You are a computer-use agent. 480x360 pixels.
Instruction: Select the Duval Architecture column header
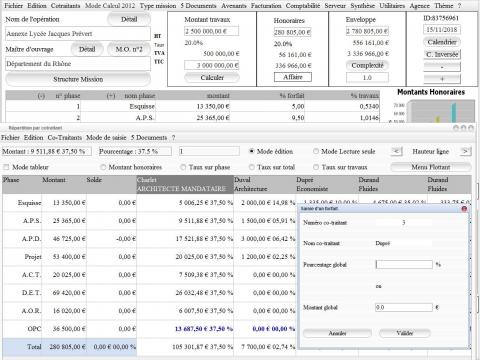click(265, 184)
